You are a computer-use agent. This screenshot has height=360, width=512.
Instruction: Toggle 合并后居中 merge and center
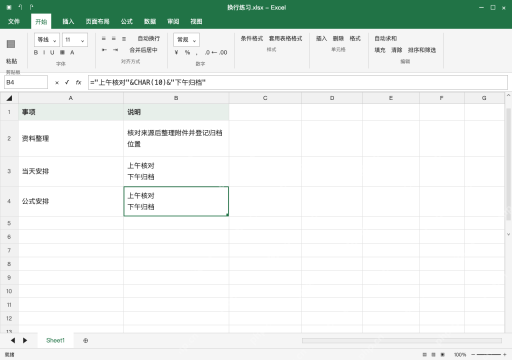coord(143,50)
